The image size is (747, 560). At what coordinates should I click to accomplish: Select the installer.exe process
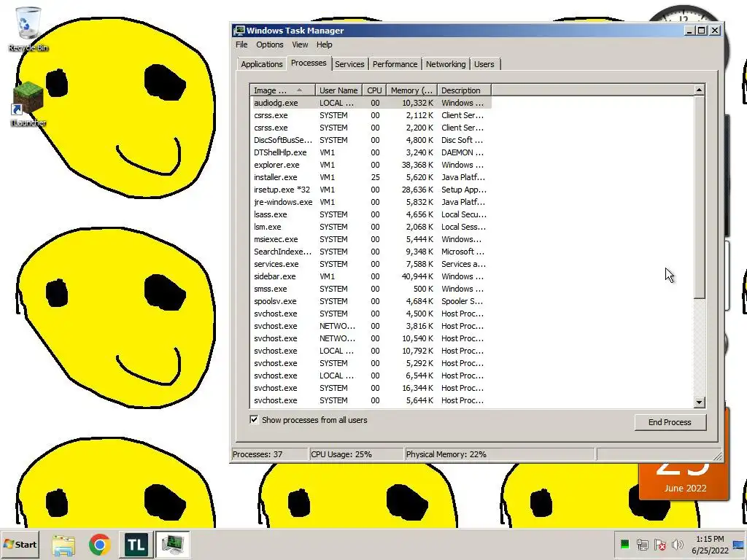[x=371, y=177]
